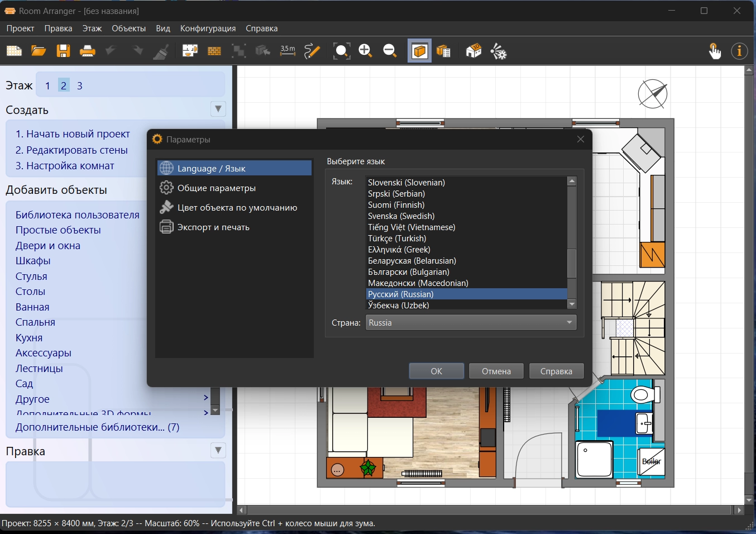Click the zoom out magnifier icon
756x534 pixels.
390,51
